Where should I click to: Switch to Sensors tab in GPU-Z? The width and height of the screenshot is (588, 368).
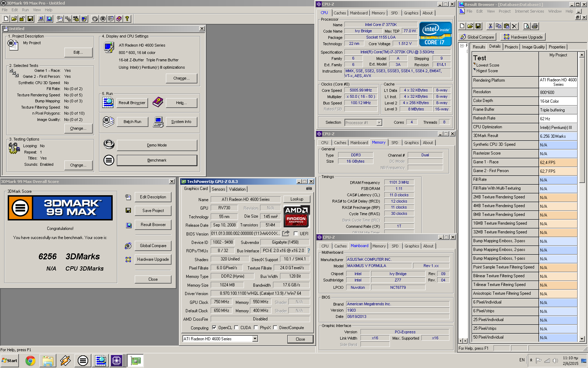[218, 189]
